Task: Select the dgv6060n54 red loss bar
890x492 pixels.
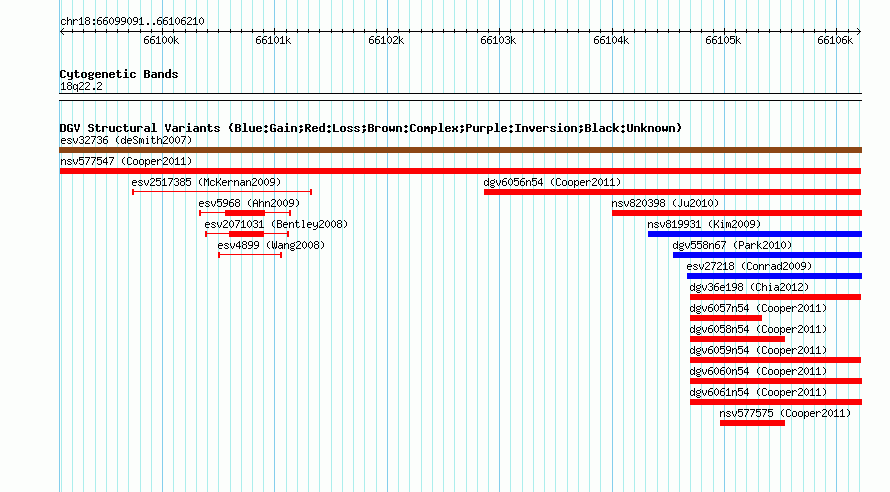Action: pyautogui.click(x=776, y=381)
